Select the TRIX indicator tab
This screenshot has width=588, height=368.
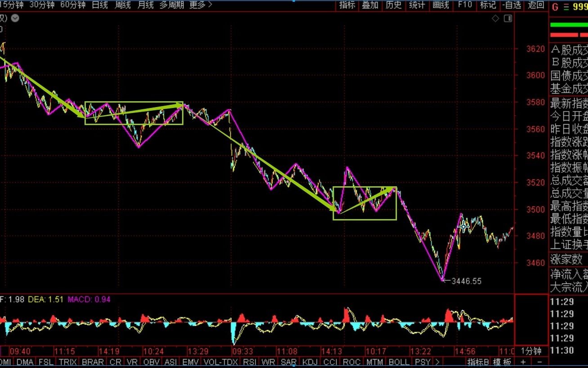tap(67, 362)
